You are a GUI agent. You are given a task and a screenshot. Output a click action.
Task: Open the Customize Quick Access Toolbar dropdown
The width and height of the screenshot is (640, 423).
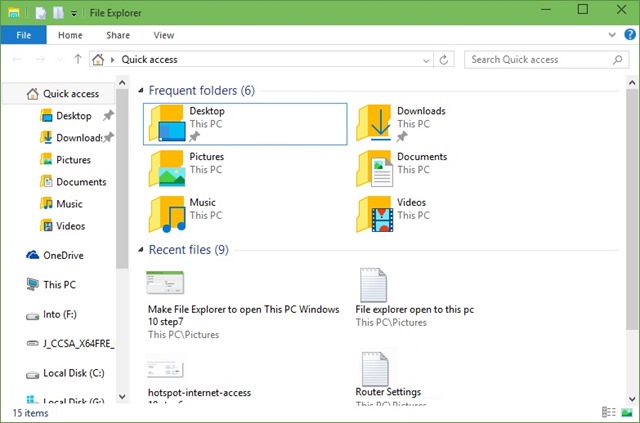click(x=74, y=13)
